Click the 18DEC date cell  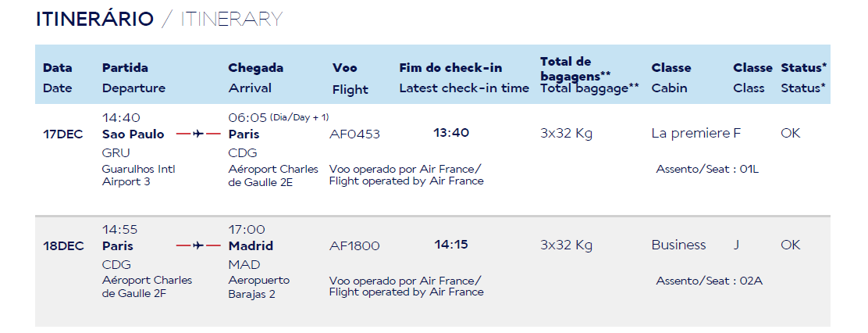pyautogui.click(x=63, y=245)
